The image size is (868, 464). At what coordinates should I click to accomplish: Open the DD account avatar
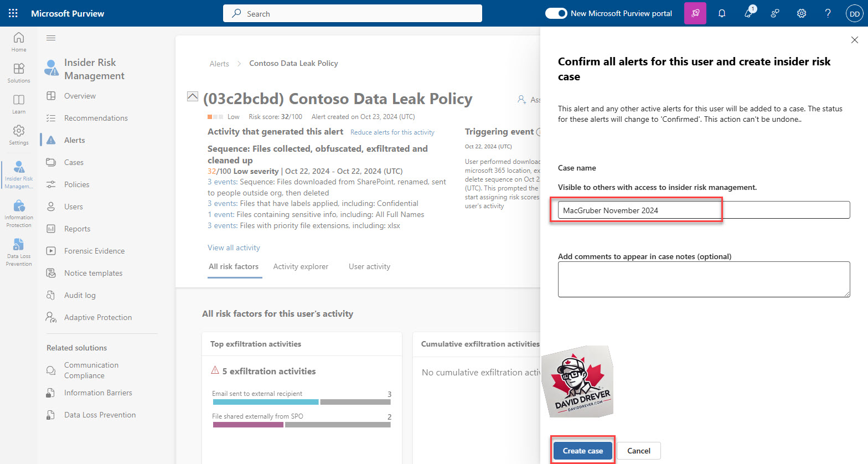pyautogui.click(x=855, y=14)
